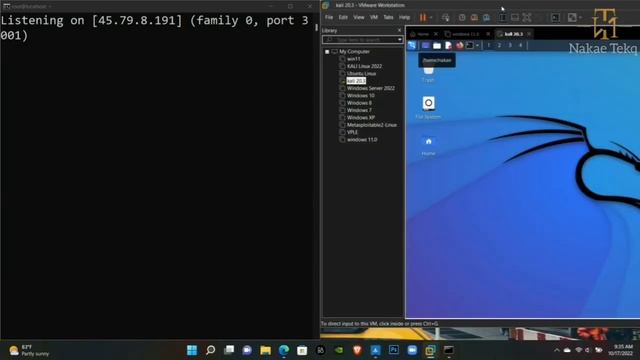Expand the terminal dropdown arrow in Kali panel
The image size is (640, 360).
pos(477,46)
